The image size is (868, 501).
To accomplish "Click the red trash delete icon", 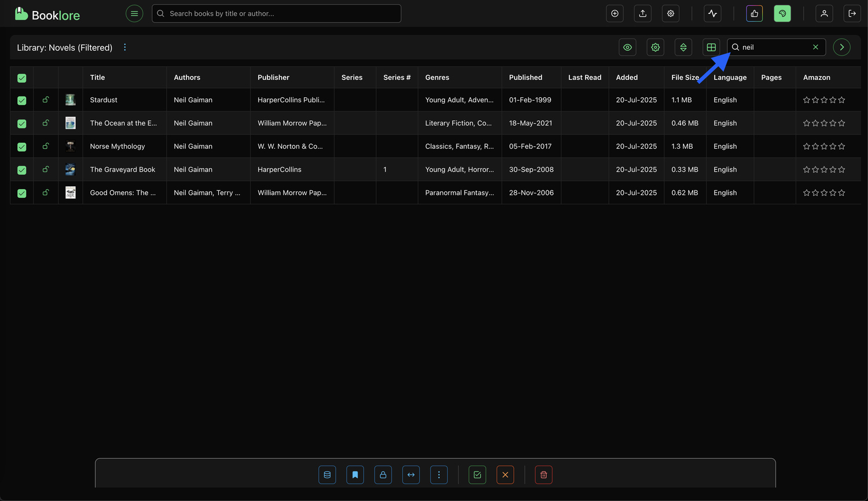I will point(543,475).
